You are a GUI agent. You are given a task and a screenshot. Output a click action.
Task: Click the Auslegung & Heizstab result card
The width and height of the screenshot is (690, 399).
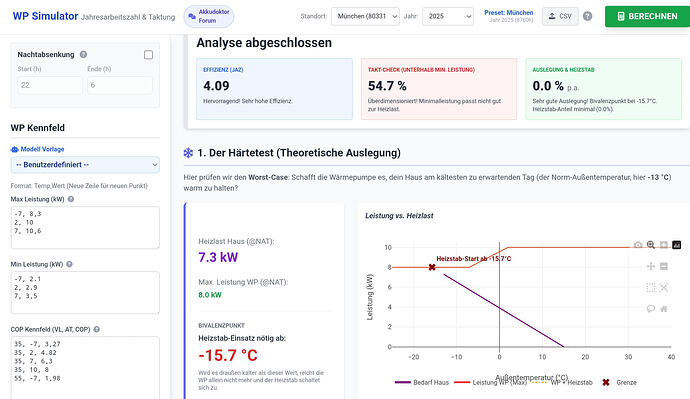point(603,89)
